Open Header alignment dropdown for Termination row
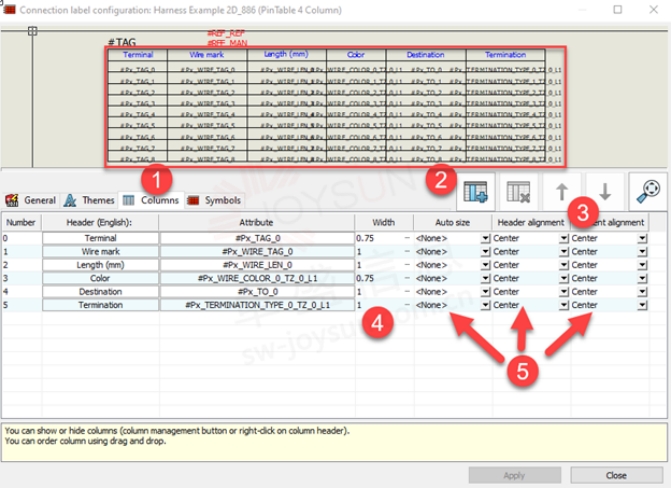 (564, 305)
